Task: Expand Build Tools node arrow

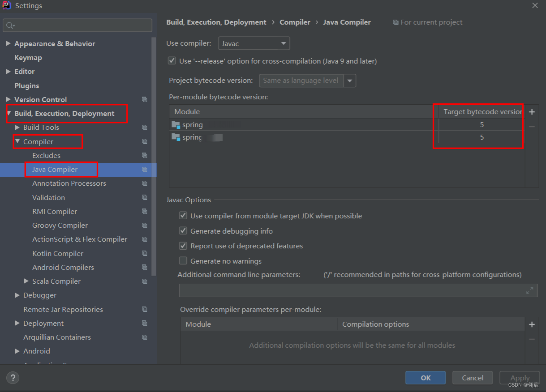Action: pyautogui.click(x=17, y=128)
